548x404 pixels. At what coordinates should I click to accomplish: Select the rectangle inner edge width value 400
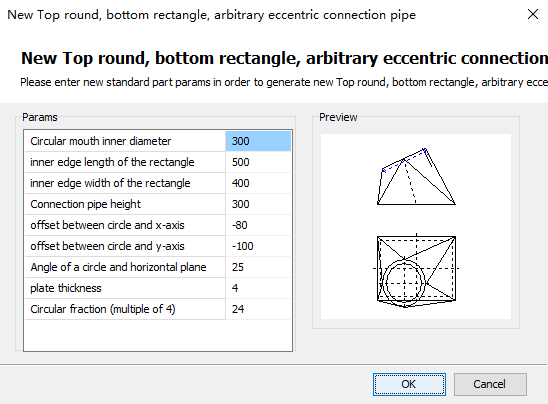pyautogui.click(x=258, y=183)
